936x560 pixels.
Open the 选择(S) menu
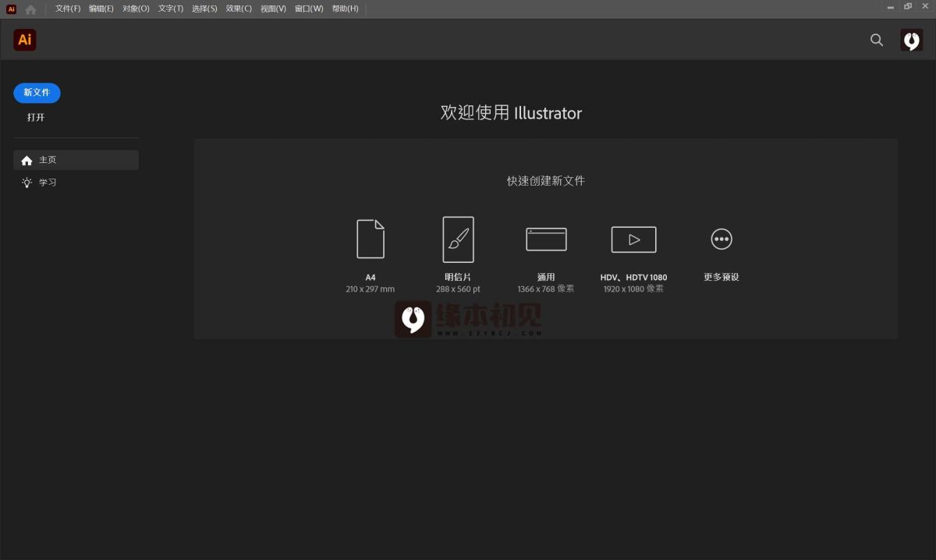point(204,9)
